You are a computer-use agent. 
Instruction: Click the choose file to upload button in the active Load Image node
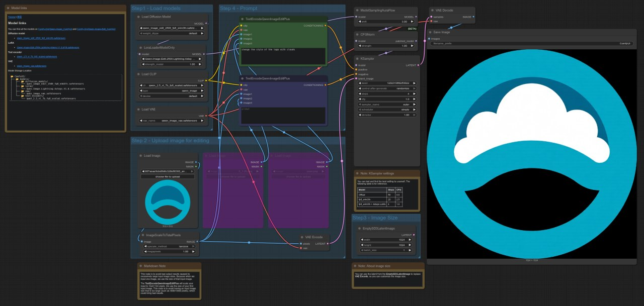pyautogui.click(x=168, y=177)
